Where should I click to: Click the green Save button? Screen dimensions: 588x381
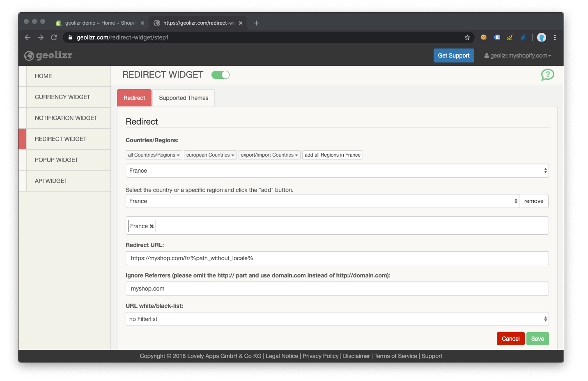tap(537, 339)
